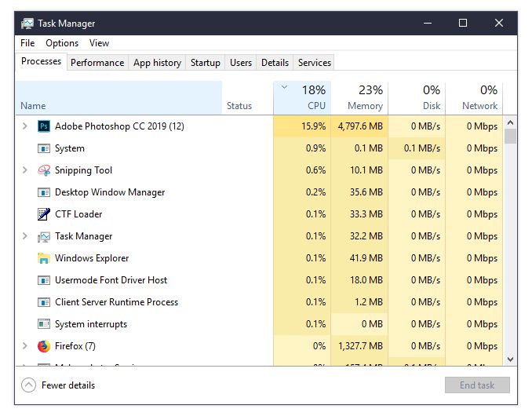Click the 41.9 MB memory value

366,258
